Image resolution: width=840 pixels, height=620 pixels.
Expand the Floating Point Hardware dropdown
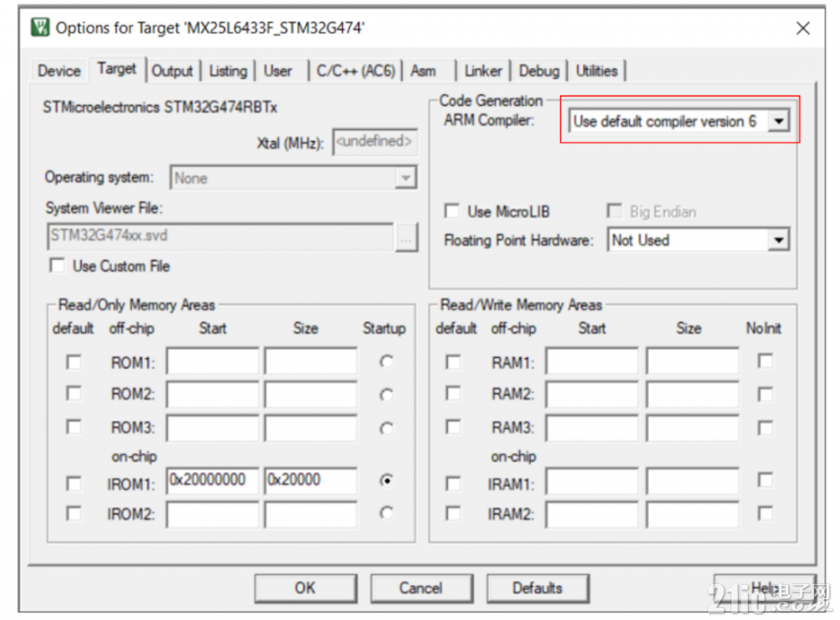tap(779, 240)
